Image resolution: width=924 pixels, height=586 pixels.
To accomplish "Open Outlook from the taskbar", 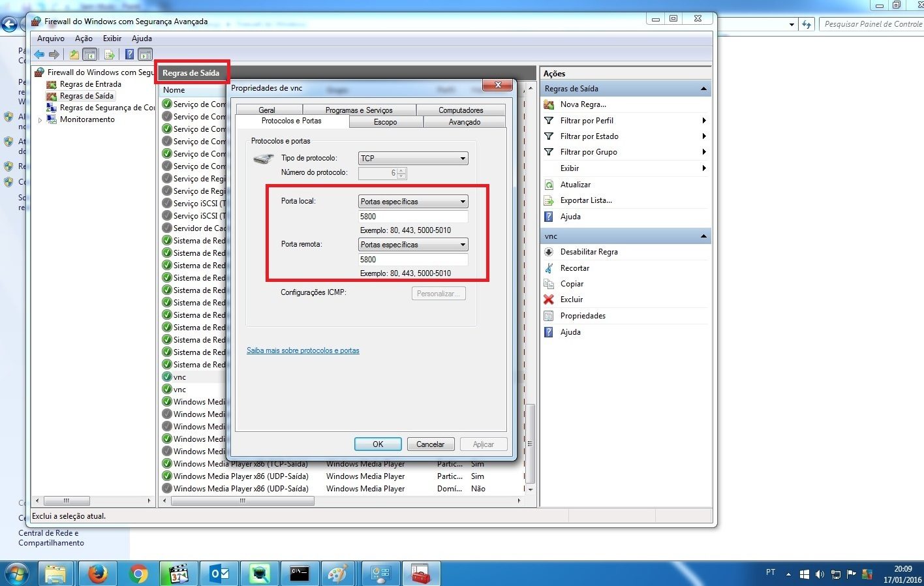I will point(219,574).
